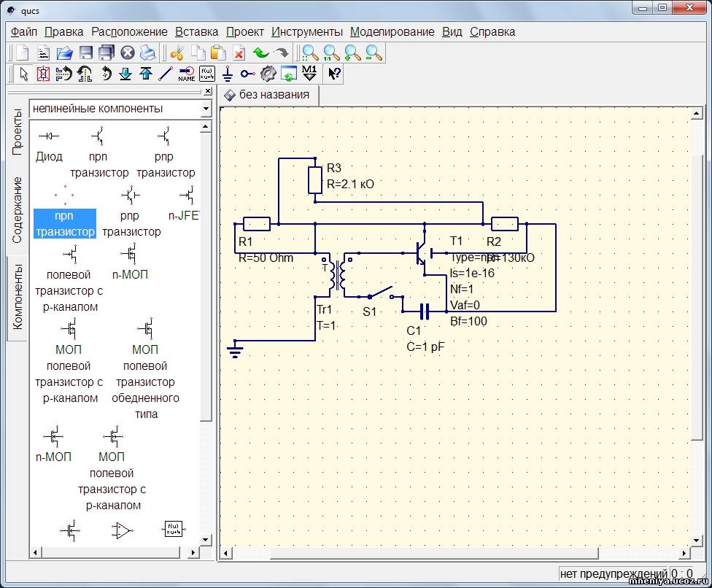This screenshot has width=712, height=588.
Task: Go into subcircuit with down arrow
Action: [x=125, y=74]
